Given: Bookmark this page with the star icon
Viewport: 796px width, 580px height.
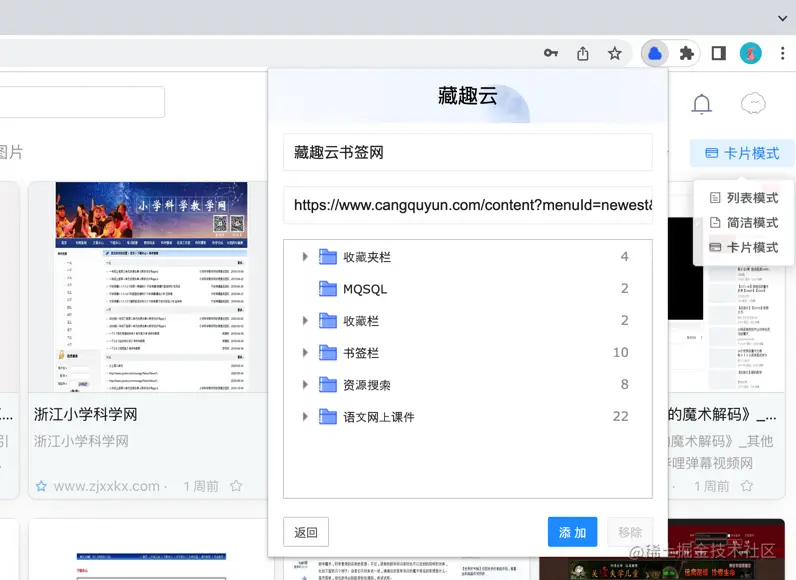Looking at the screenshot, I should [x=615, y=53].
